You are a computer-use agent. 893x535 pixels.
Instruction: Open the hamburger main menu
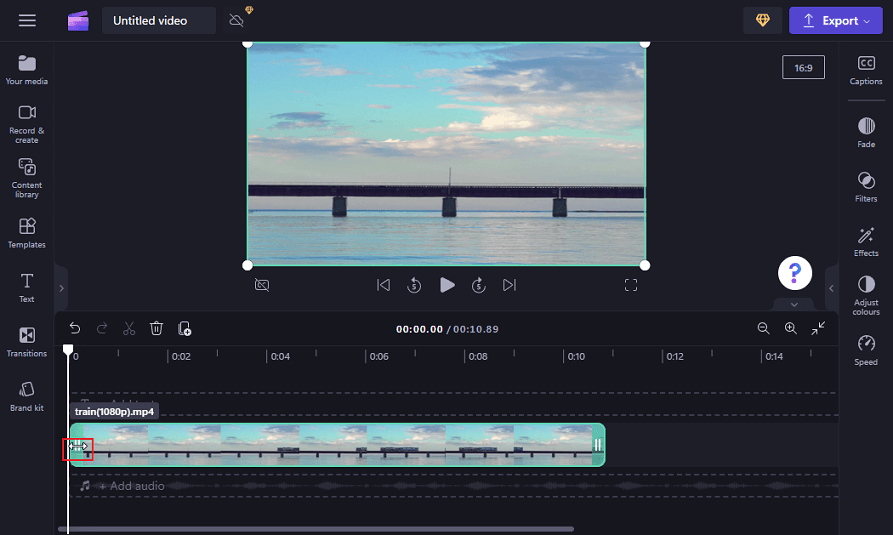click(27, 21)
